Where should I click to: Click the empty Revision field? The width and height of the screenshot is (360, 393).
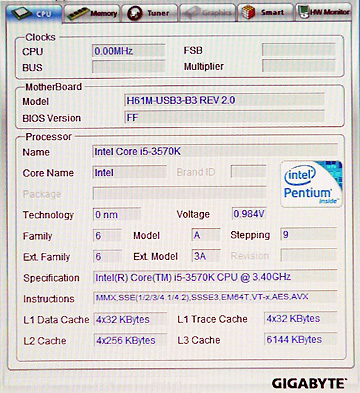[x=309, y=255]
